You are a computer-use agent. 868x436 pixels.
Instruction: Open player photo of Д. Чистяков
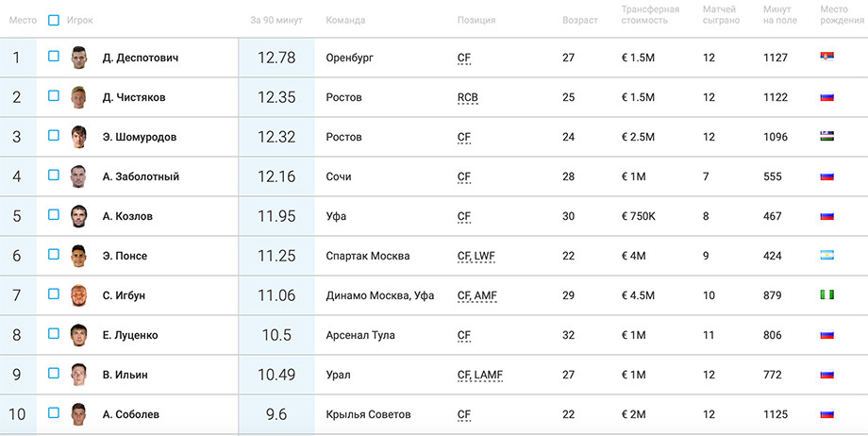tap(78, 97)
